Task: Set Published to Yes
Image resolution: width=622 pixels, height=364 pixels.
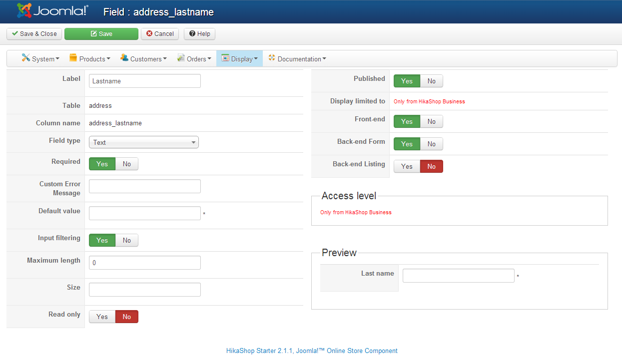Action: click(x=407, y=81)
